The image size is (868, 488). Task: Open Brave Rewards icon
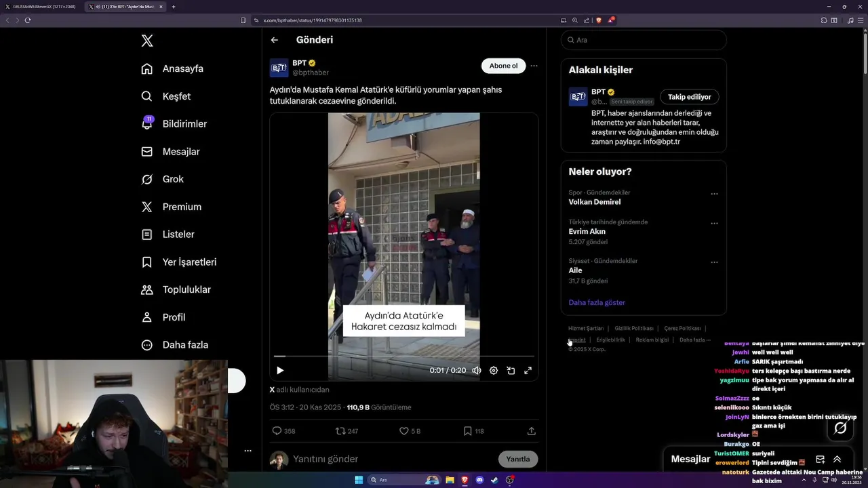pos(610,20)
